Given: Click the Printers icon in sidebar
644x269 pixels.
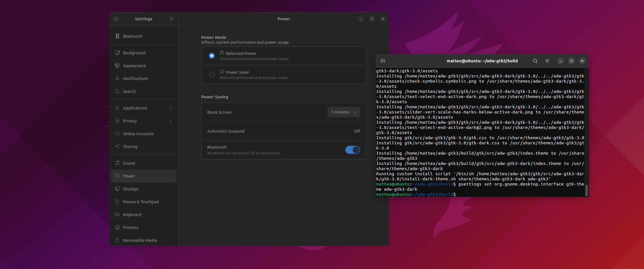Looking at the screenshot, I should (117, 228).
